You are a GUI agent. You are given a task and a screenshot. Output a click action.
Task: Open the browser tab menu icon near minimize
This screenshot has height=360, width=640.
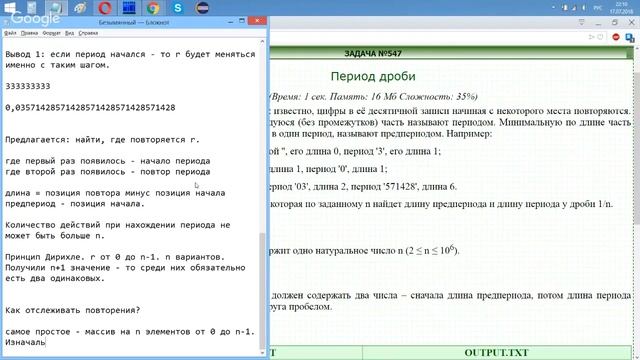pyautogui.click(x=582, y=22)
